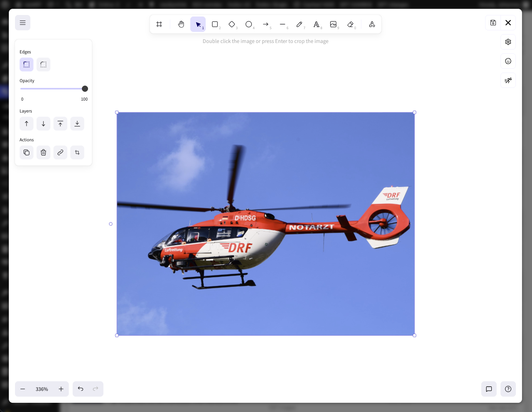Open the comments speech bubble
532x412 pixels.
pos(489,389)
